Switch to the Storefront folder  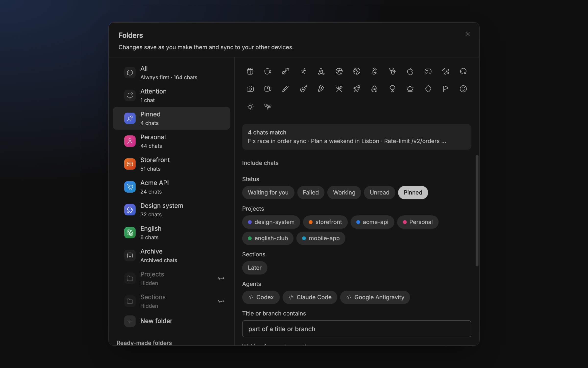171,164
